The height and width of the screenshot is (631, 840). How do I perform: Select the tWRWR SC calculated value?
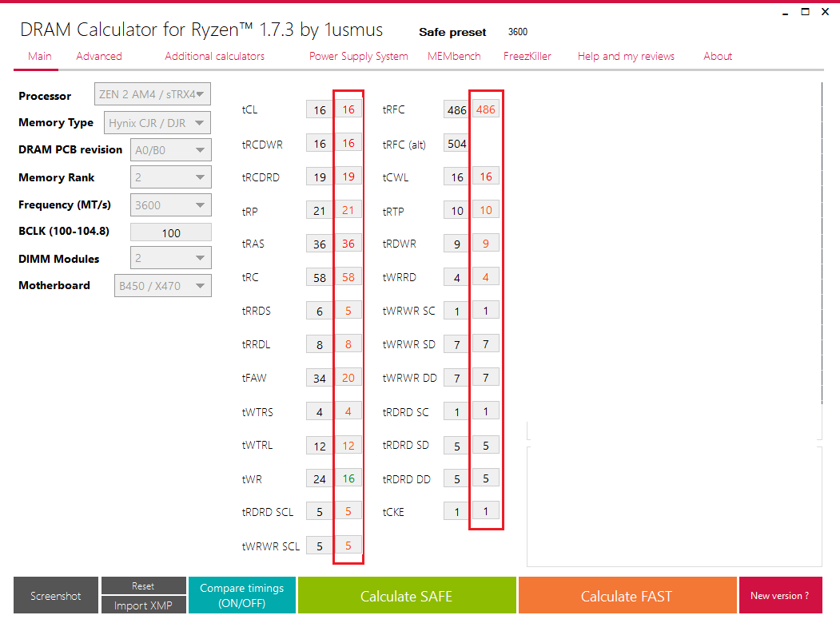click(457, 312)
